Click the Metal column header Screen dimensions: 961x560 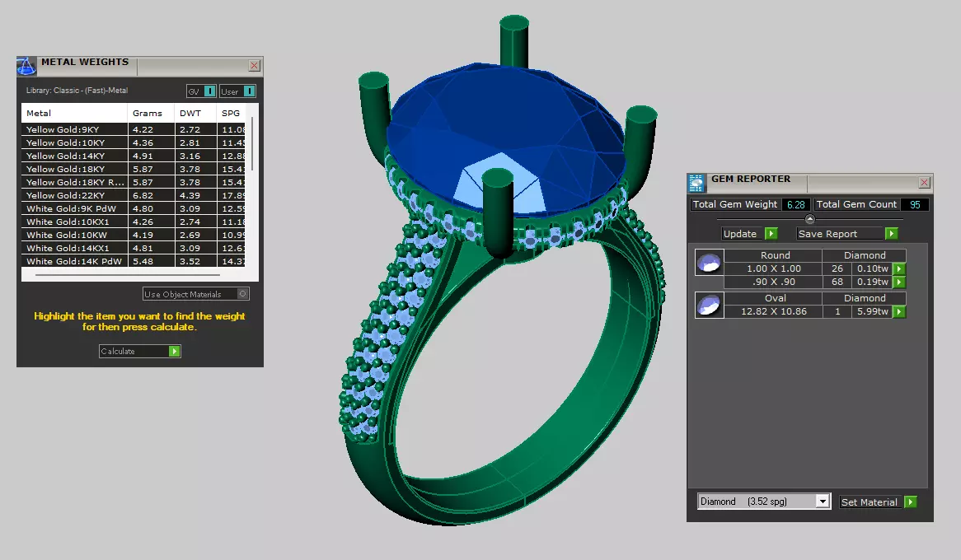[x=74, y=113]
